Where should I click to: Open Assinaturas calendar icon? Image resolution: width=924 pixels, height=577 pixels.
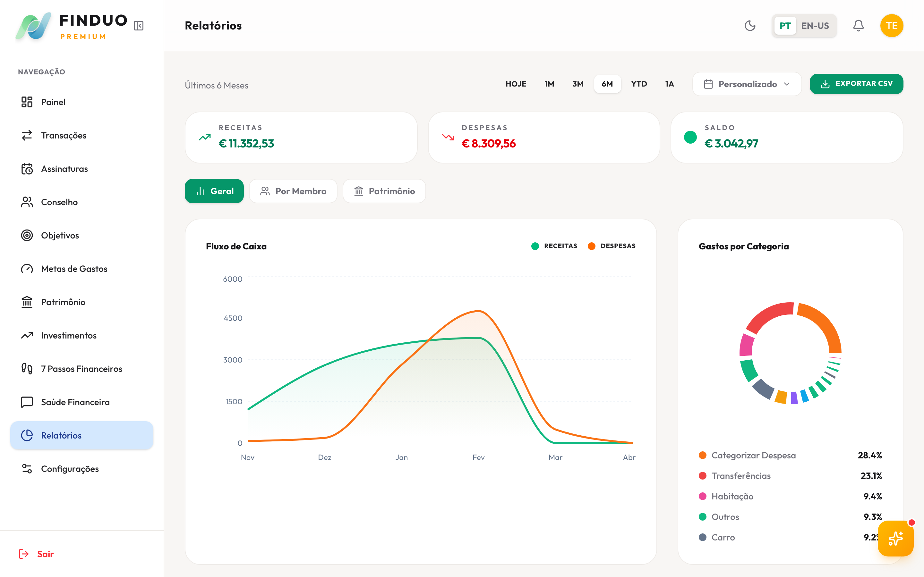[x=27, y=169]
